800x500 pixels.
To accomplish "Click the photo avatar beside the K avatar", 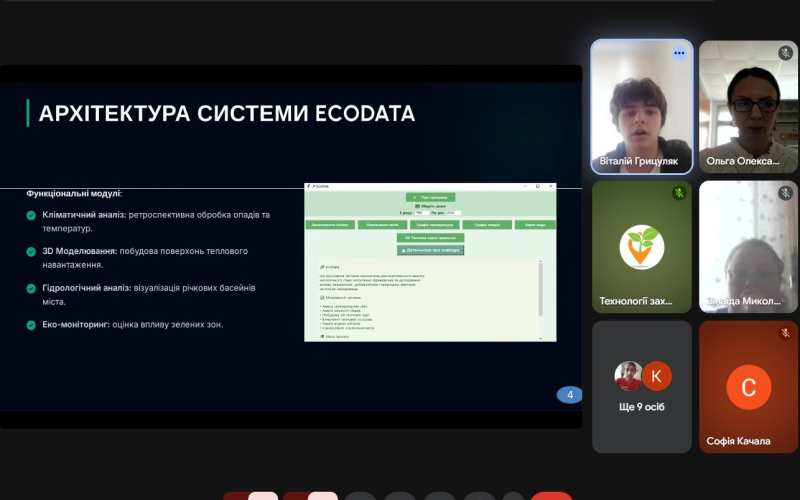I will point(628,376).
